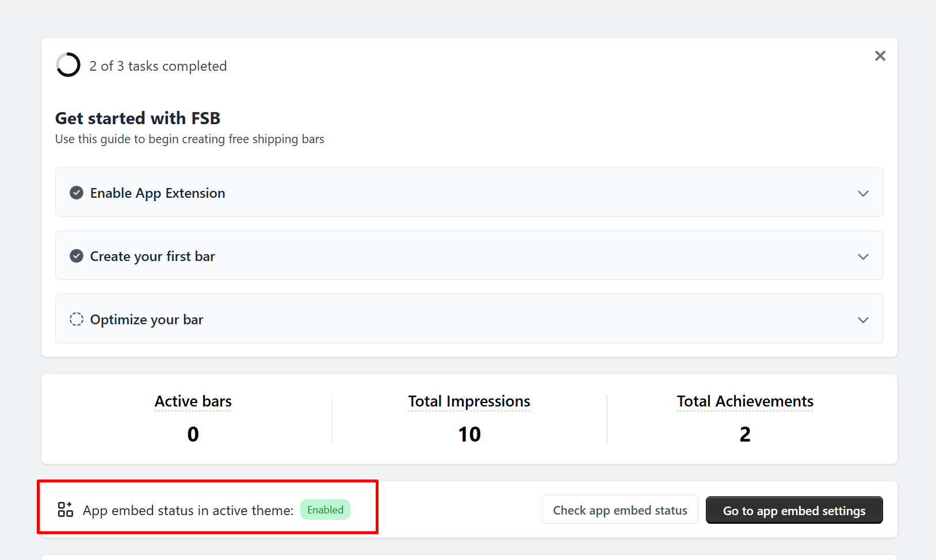Expand Optimize your bar chevron

pos(863,320)
